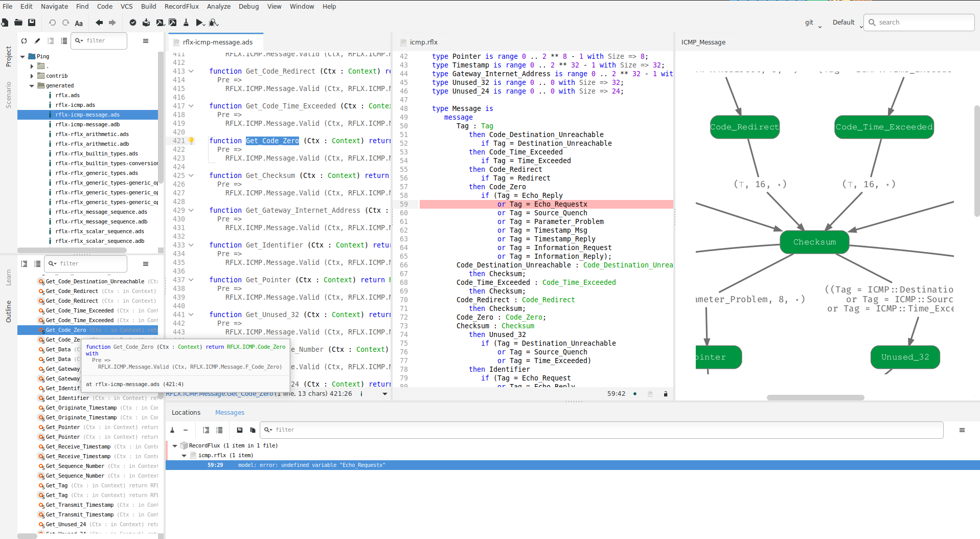
Task: Collapse RecordFlux results node in Locations
Action: (175, 446)
